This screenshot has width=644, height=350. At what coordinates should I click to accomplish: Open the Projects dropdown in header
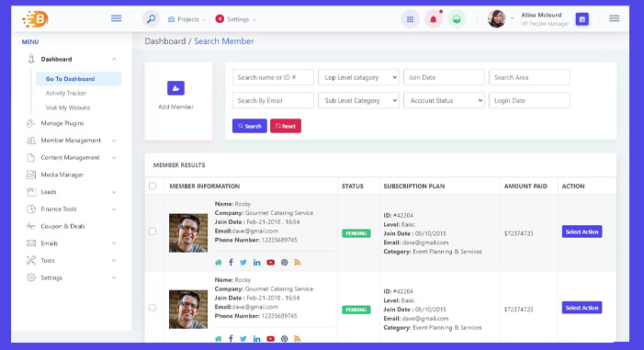click(x=187, y=19)
